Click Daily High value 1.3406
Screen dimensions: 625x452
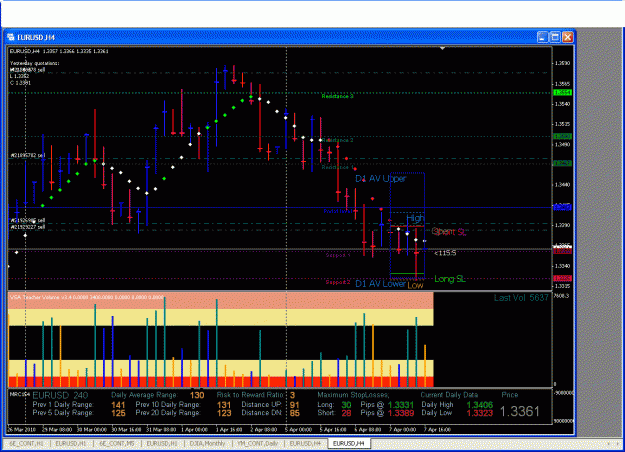point(480,405)
